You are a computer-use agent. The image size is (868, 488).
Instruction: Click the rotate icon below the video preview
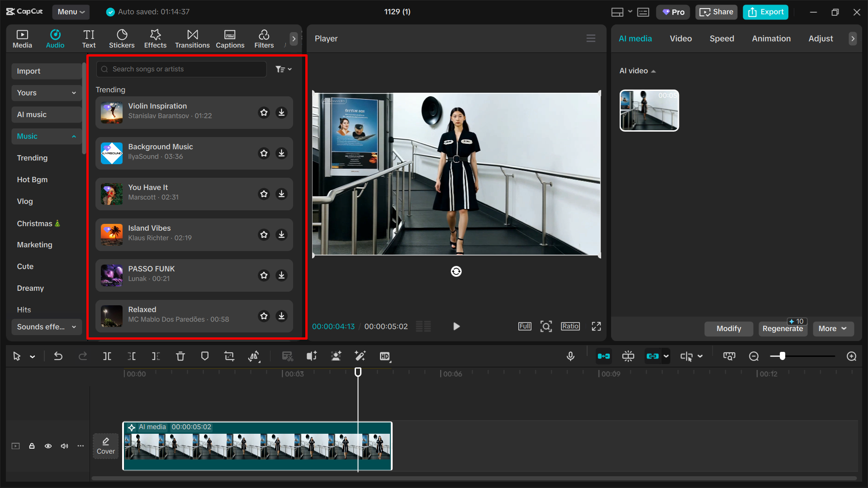pyautogui.click(x=456, y=271)
